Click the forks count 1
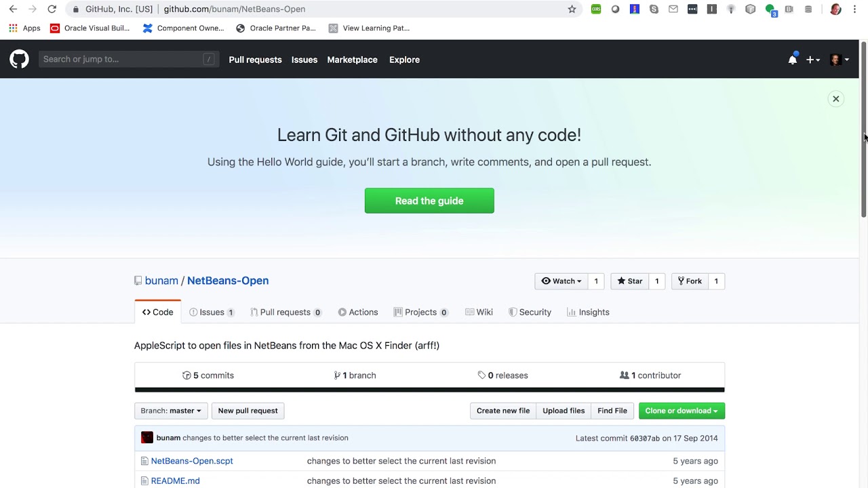 pos(716,281)
